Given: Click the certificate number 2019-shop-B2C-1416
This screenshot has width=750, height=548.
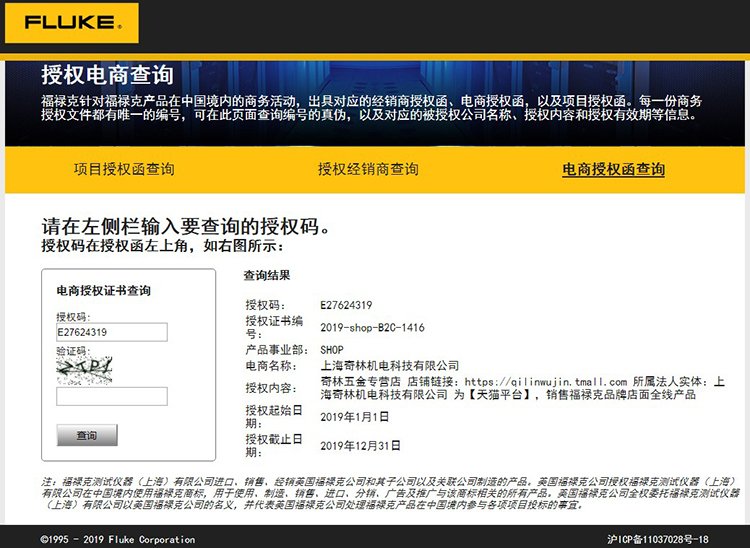Looking at the screenshot, I should pos(373,328).
